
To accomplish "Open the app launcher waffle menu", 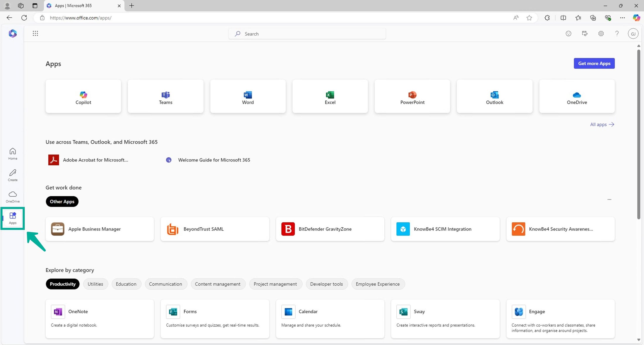I will point(35,33).
